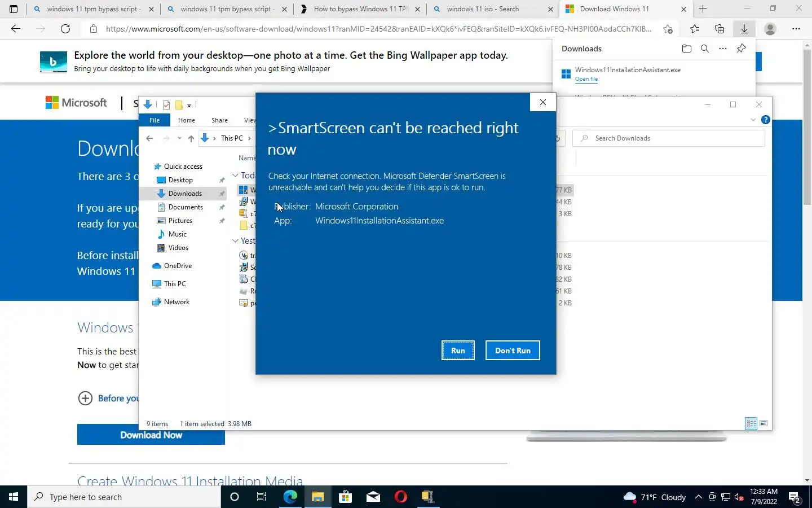
Task: View site information lock icon
Action: tap(94, 29)
